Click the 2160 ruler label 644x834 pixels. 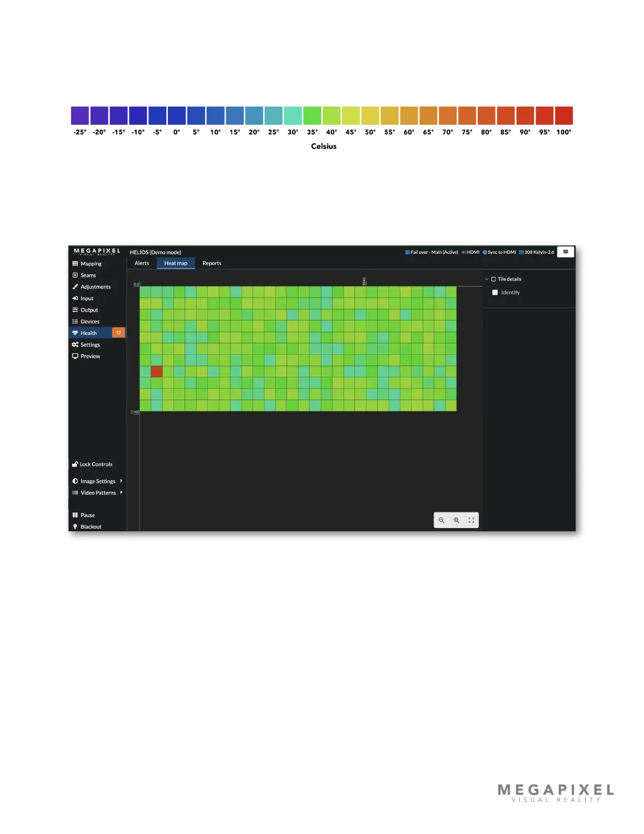pos(135,412)
